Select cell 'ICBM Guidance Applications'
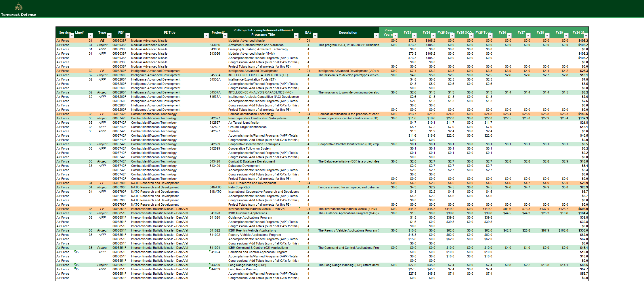The image size is (644, 281). [263, 213]
